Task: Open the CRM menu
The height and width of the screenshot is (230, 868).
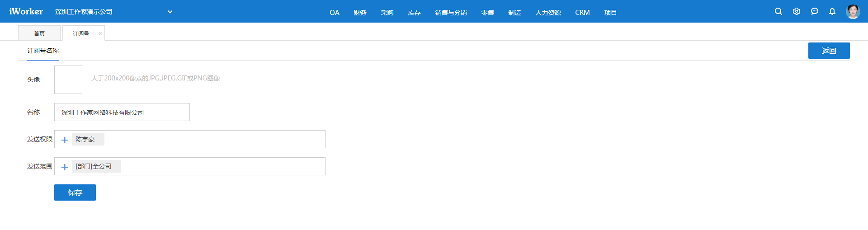Action: [582, 13]
